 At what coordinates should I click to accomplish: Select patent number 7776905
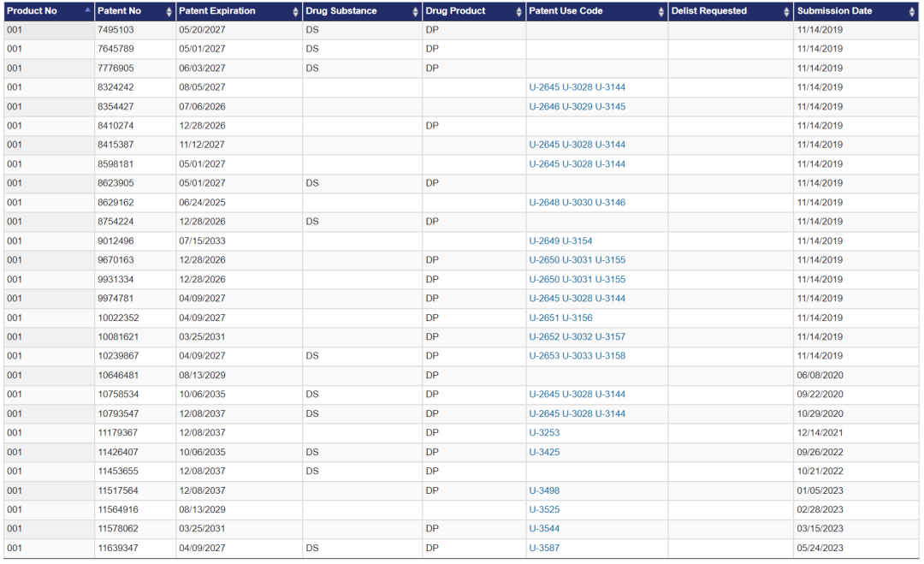[x=115, y=68]
